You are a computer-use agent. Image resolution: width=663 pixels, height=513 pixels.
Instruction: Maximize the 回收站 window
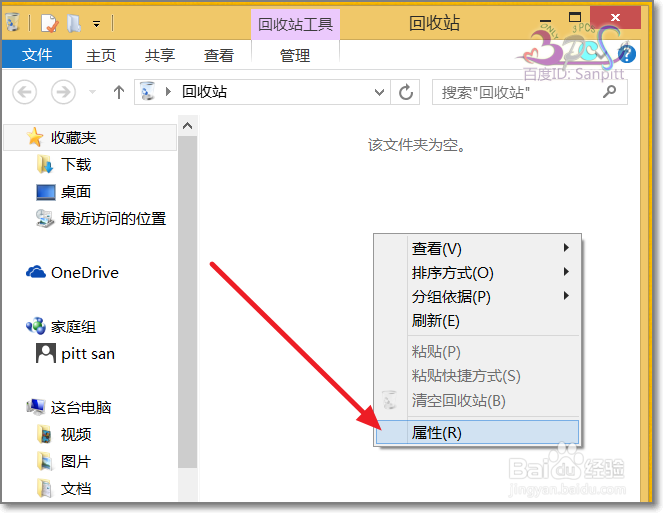[x=575, y=17]
